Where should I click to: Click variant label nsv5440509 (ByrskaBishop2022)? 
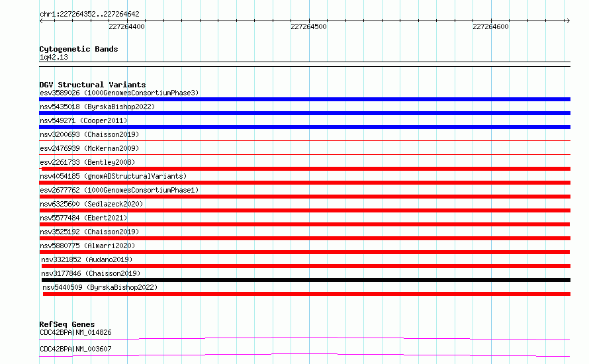[100, 287]
